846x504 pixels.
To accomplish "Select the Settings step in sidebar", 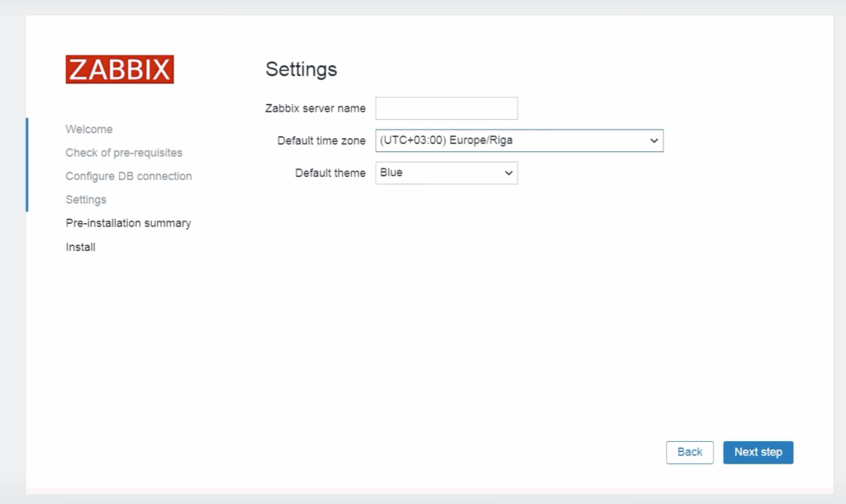I will [x=86, y=200].
